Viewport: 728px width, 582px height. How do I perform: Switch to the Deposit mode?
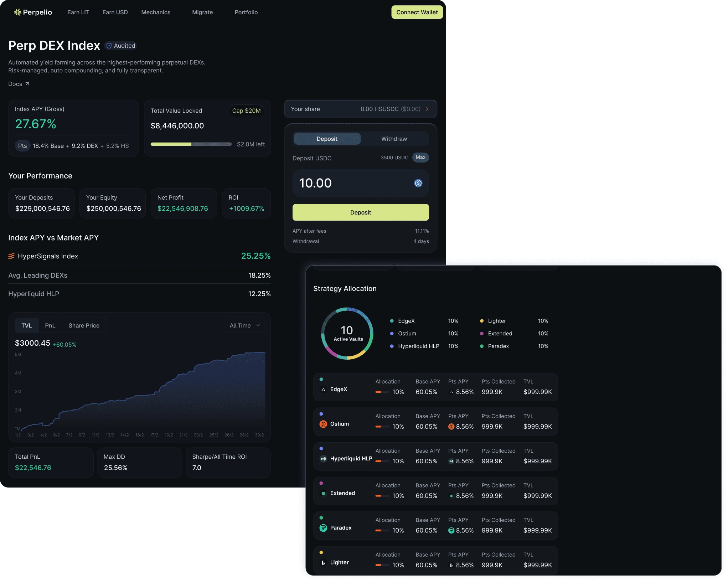(327, 139)
